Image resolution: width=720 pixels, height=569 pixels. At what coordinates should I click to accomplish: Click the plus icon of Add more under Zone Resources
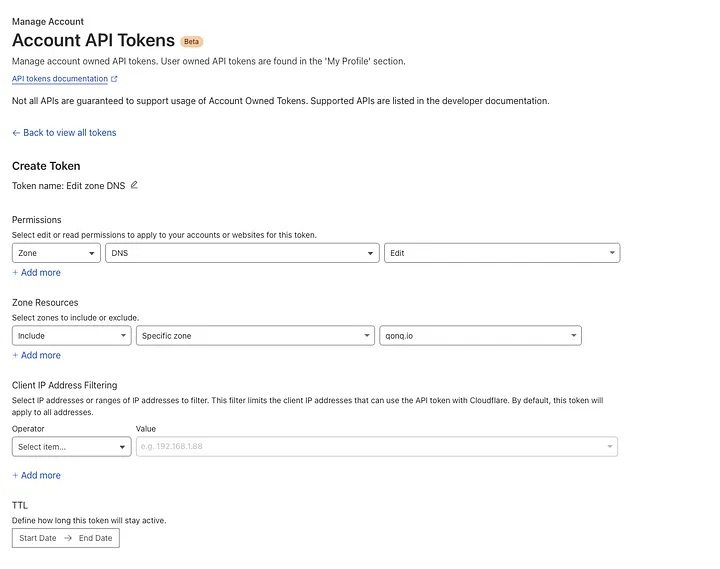coord(15,355)
